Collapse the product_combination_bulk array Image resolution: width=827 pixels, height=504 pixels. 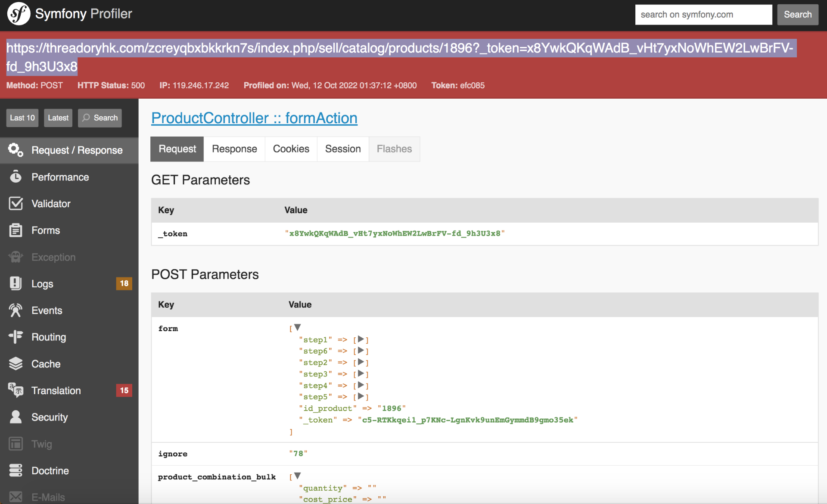point(297,476)
